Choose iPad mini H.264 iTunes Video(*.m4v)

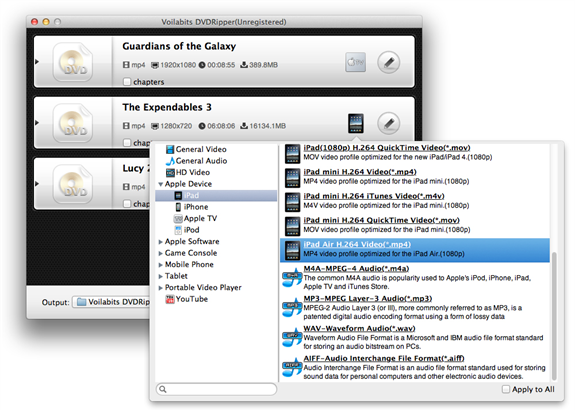[x=374, y=196]
